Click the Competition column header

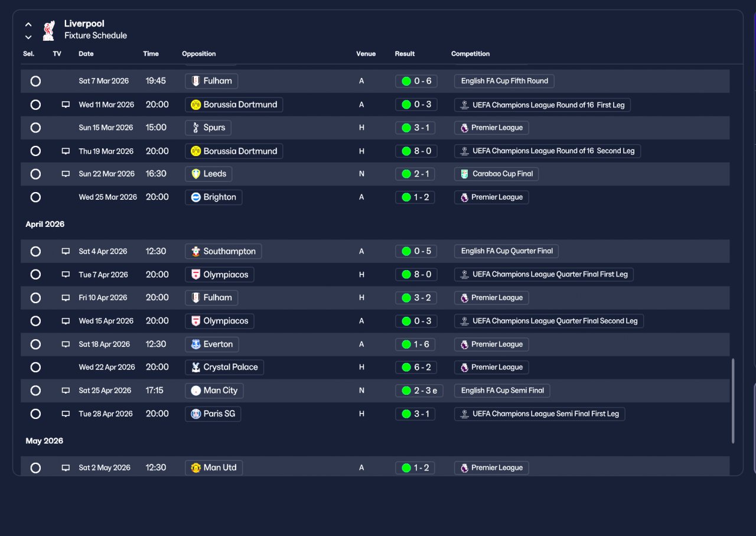(471, 54)
